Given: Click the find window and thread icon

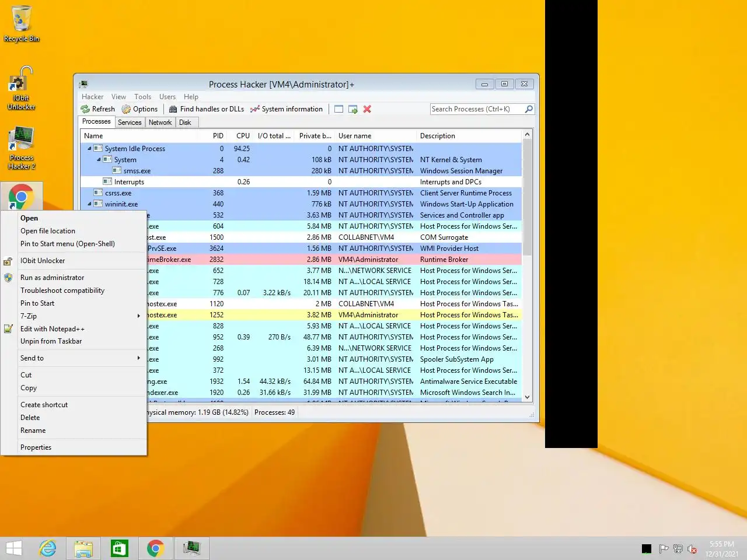Looking at the screenshot, I should click(353, 109).
